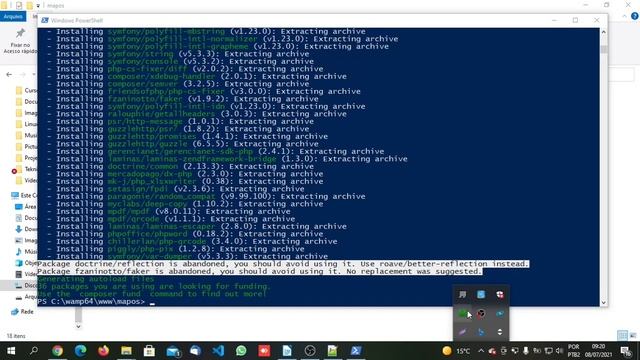Select Rede in navigation pane
The image size is (640, 360).
click(x=22, y=311)
